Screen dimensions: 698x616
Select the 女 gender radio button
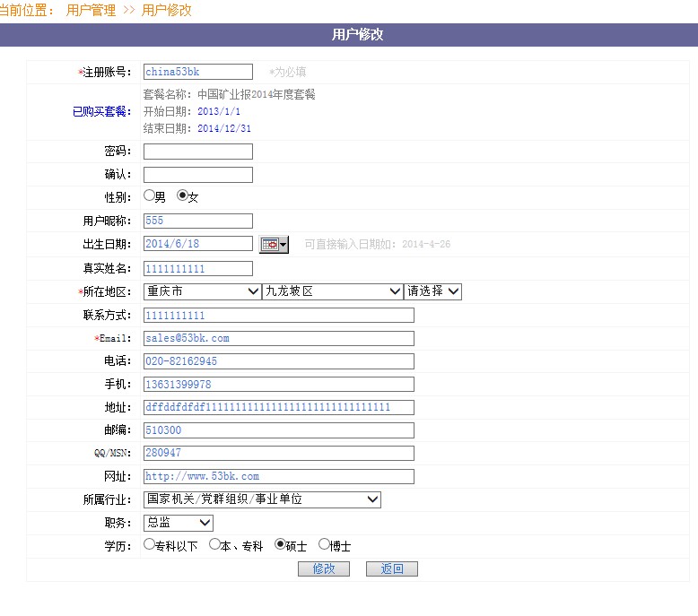[x=182, y=195]
